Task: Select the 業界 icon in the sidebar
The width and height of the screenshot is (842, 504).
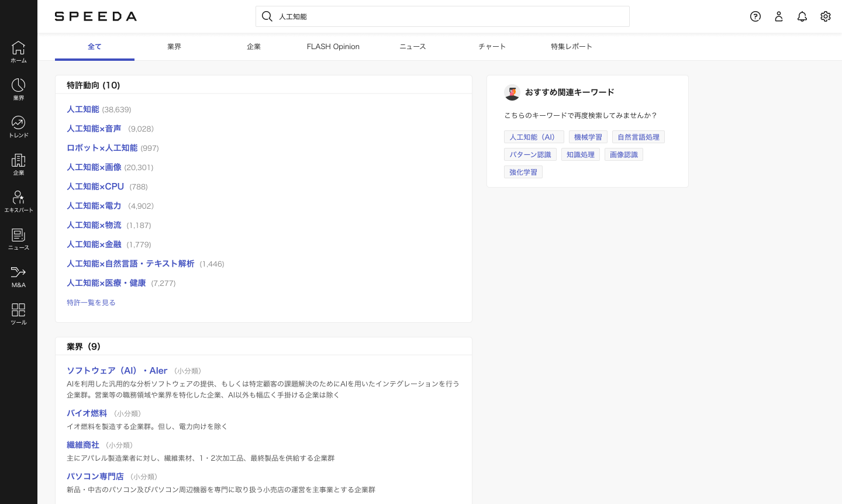Action: (19, 90)
